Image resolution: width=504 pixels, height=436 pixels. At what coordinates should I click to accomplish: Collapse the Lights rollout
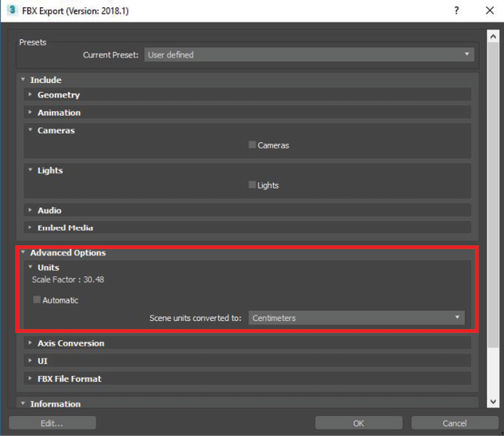click(x=30, y=169)
